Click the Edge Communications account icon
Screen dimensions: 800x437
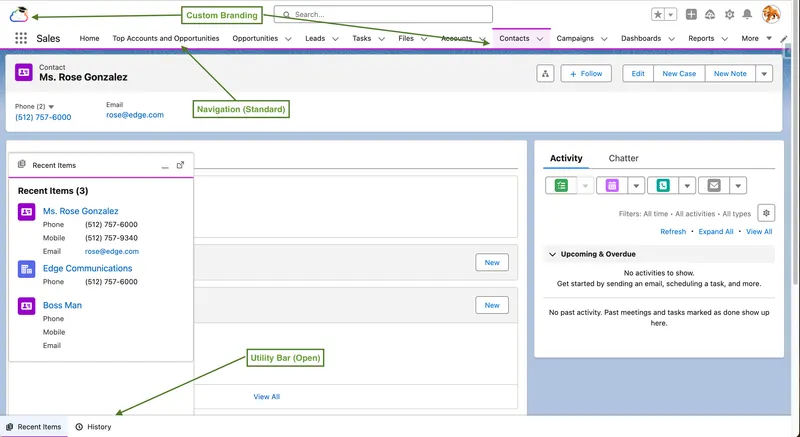27,269
